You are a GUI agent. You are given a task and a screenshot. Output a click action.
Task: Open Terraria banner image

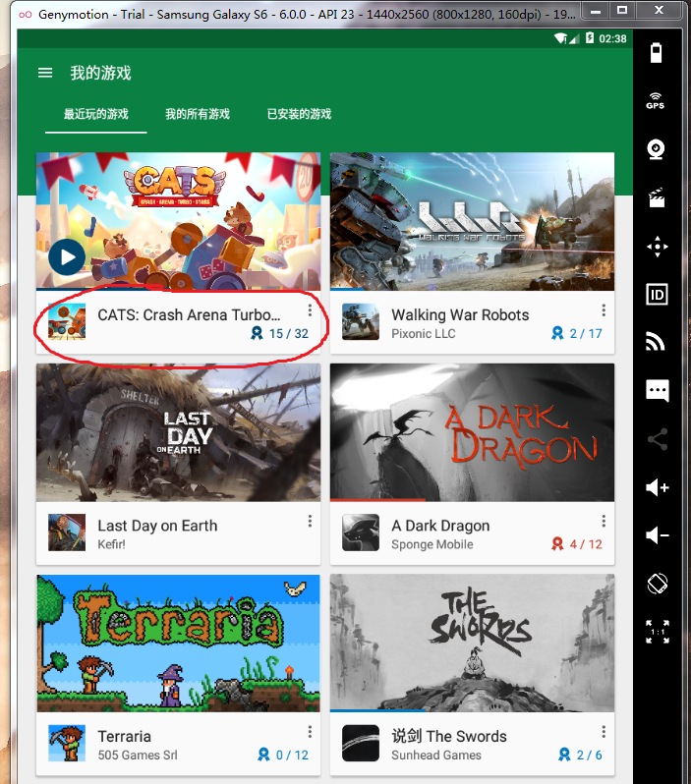[178, 643]
